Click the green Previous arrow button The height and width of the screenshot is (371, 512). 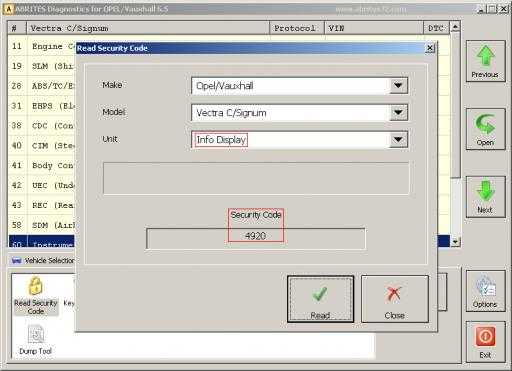click(x=485, y=61)
